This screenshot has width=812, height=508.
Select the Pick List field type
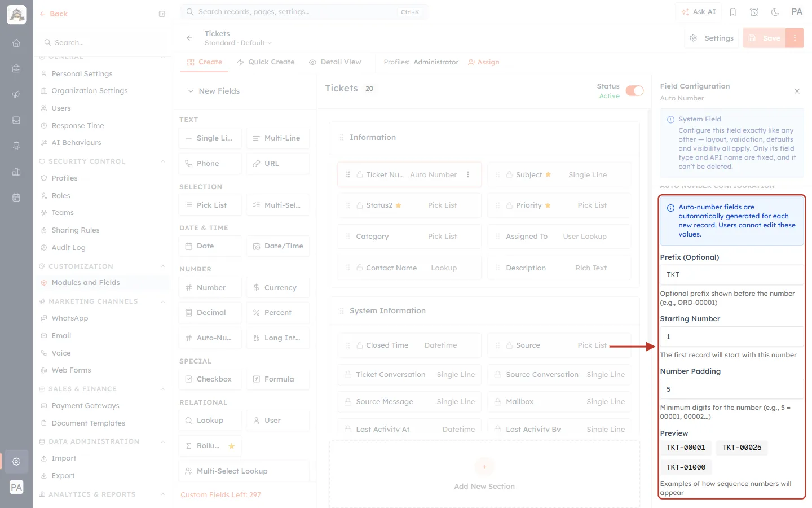pos(210,205)
